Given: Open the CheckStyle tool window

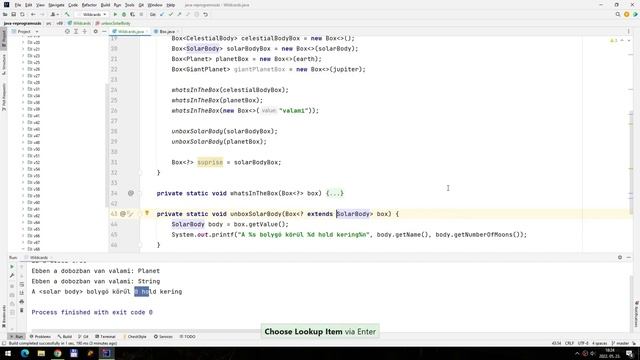Looking at the screenshot, I should 135,337.
